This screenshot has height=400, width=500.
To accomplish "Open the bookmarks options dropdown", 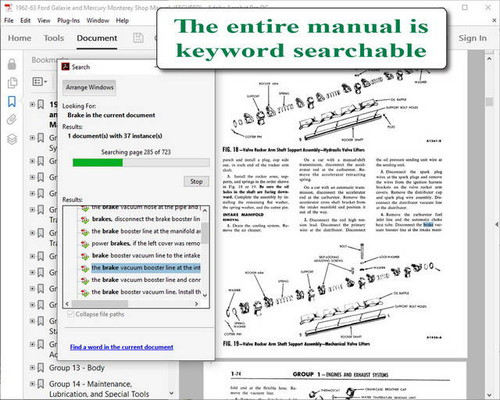I will tap(40, 81).
